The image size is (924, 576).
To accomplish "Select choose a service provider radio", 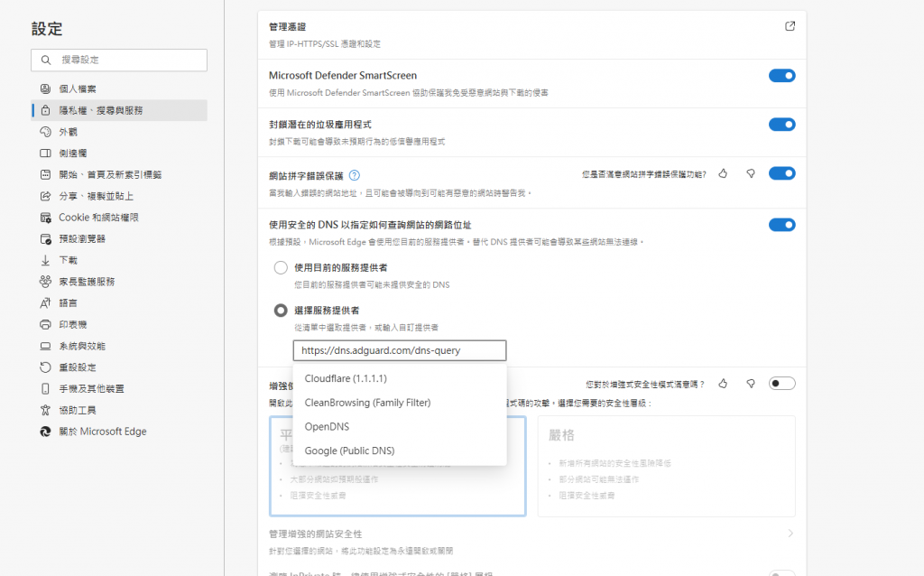I will click(281, 311).
